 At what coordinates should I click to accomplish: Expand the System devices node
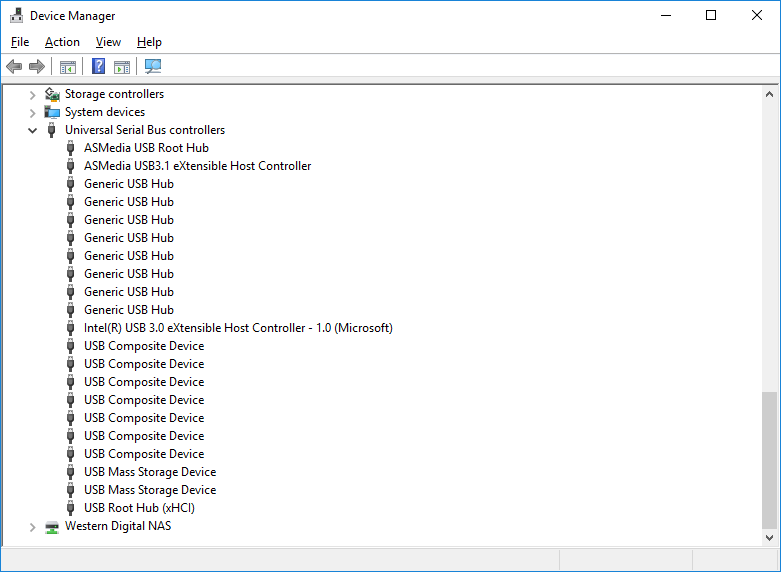(32, 113)
